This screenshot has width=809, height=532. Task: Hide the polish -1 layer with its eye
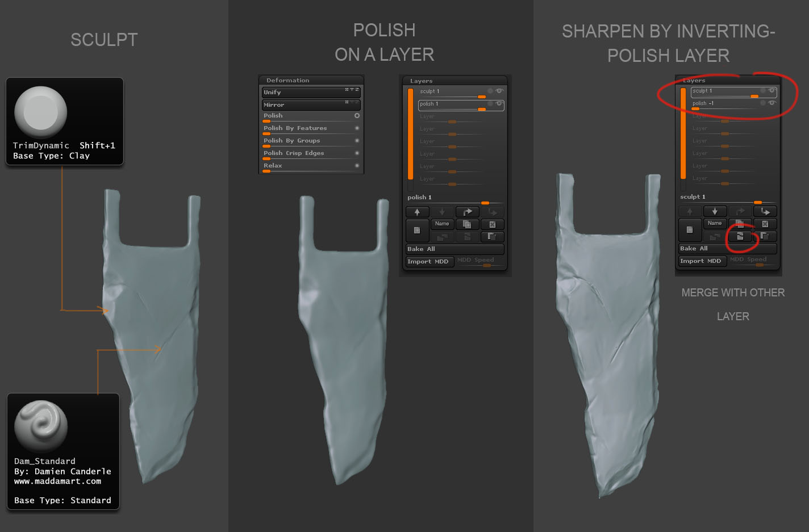point(772,103)
